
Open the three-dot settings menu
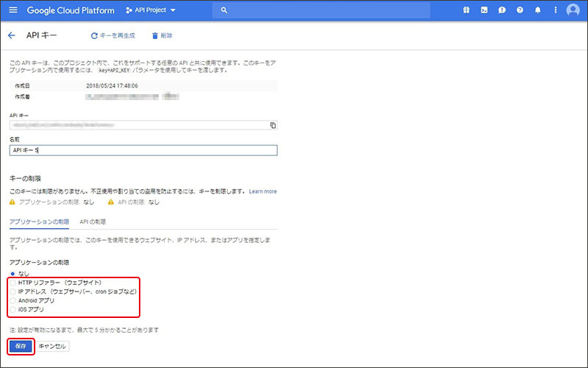click(x=556, y=10)
